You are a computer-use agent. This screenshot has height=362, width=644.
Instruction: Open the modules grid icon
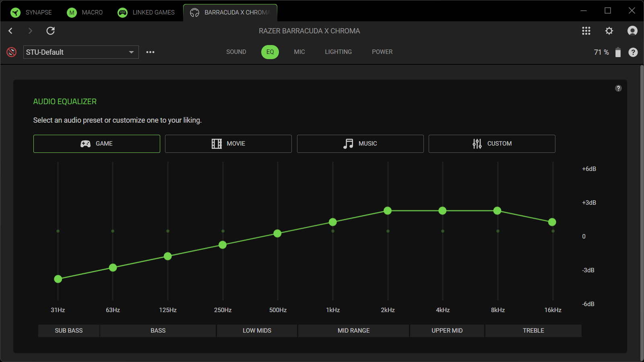pyautogui.click(x=586, y=31)
